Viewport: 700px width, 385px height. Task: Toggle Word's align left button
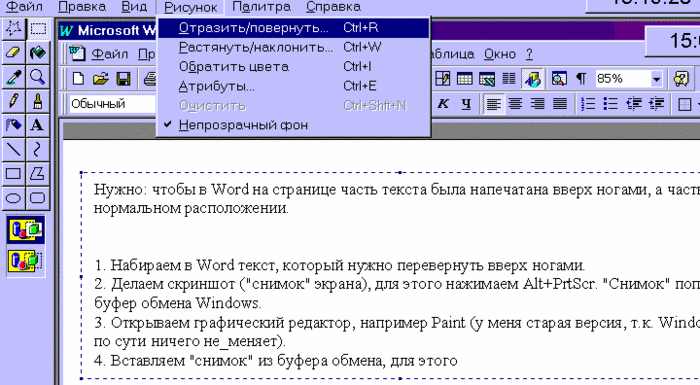click(493, 104)
